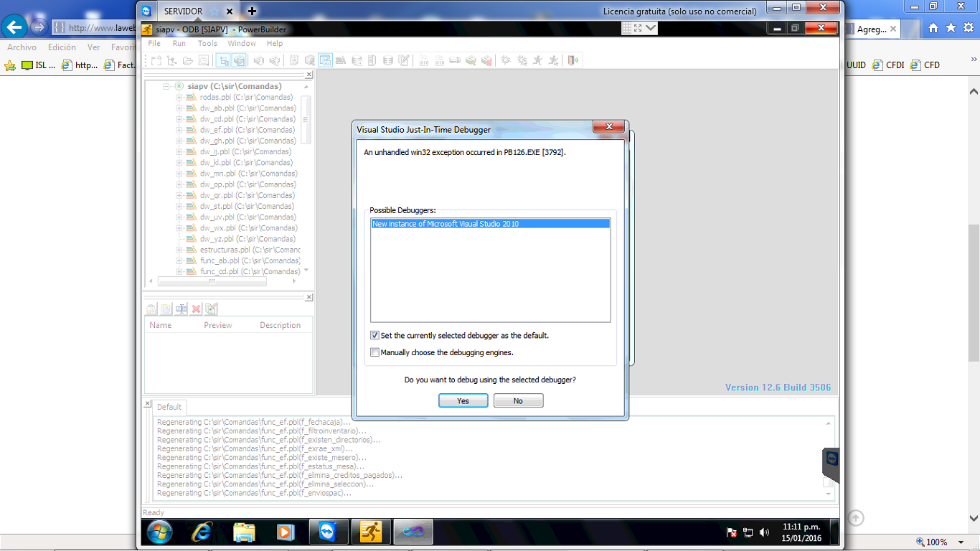Click the New icon in PowerBuilder toolbar
Viewport: 980px width, 551px height.
(x=156, y=61)
